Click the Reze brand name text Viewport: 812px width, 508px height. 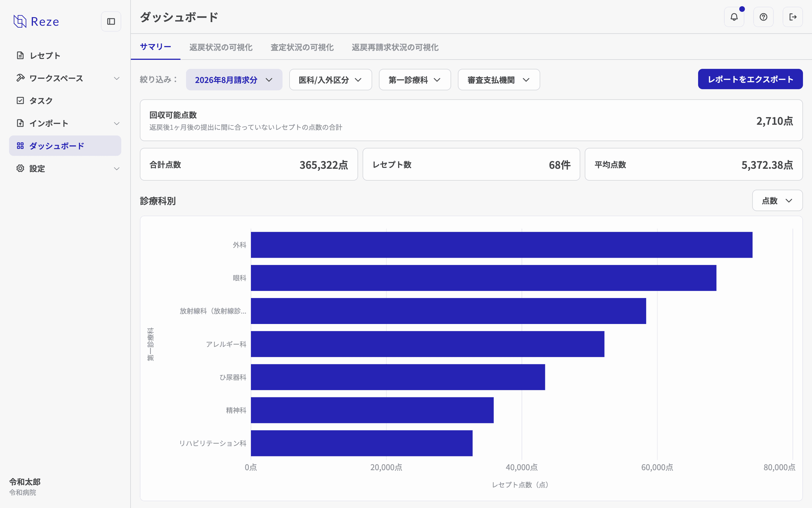tap(45, 21)
